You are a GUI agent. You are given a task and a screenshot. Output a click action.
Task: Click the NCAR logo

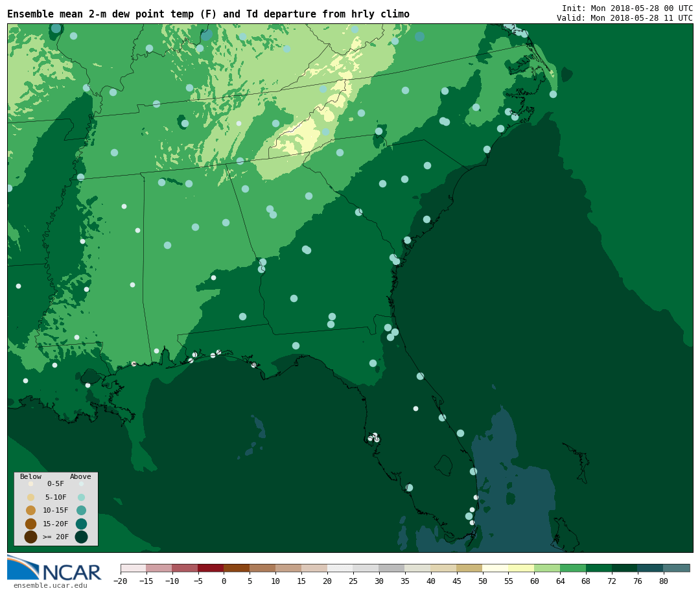[x=54, y=568]
